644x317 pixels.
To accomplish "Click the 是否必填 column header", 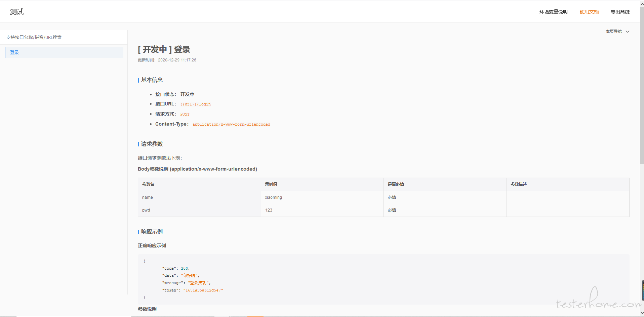I will pyautogui.click(x=445, y=184).
